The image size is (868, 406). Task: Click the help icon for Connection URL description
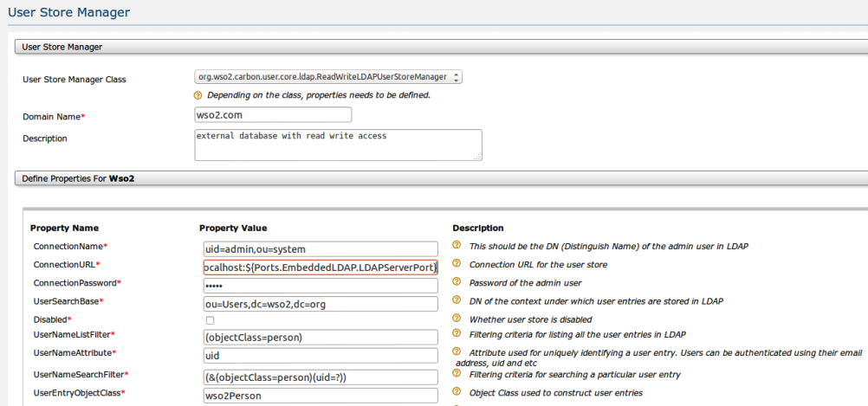point(457,263)
